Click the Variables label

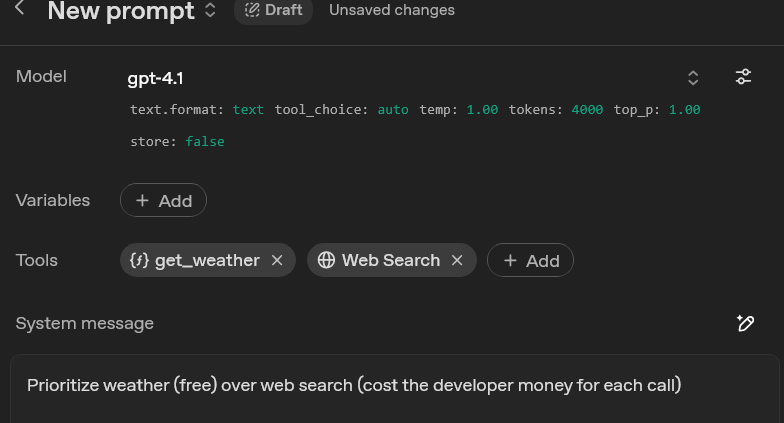pos(53,200)
